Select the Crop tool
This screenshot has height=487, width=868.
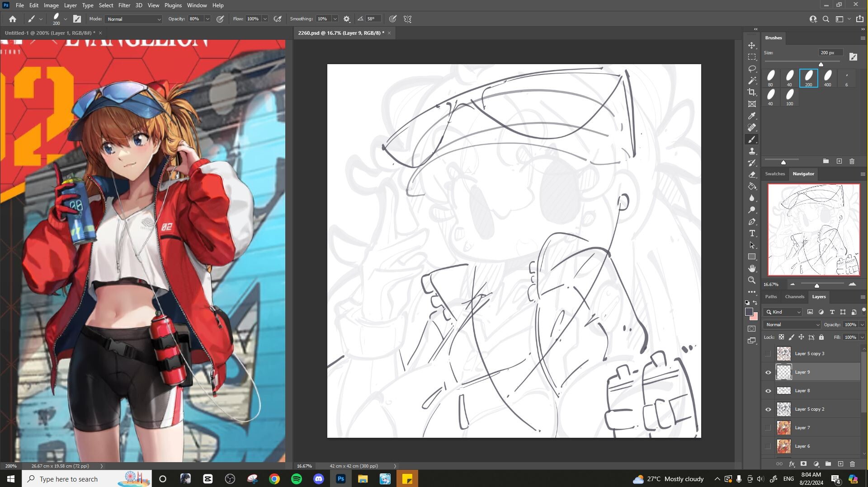[x=752, y=92]
